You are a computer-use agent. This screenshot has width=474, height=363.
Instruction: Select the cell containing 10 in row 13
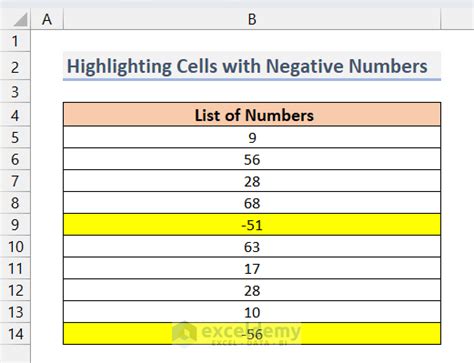tap(252, 312)
